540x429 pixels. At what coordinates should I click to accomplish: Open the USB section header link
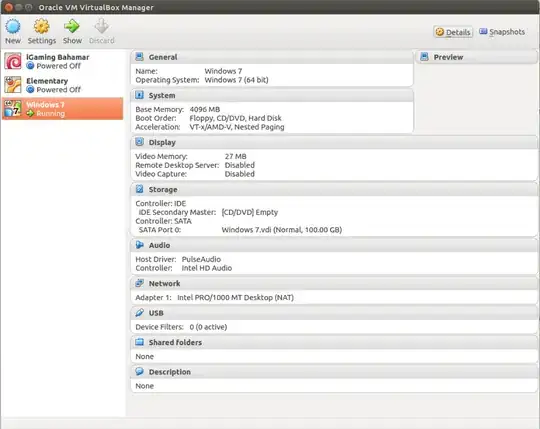click(x=156, y=313)
